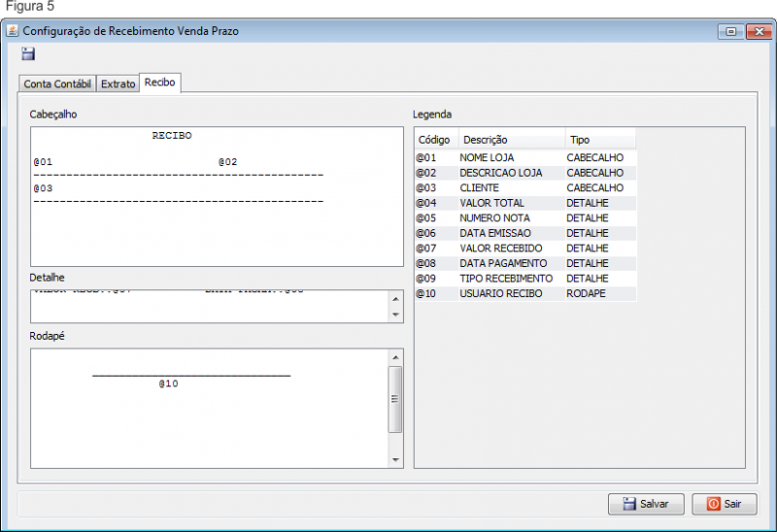Click the Sair button
The height and width of the screenshot is (532, 777).
tap(725, 504)
